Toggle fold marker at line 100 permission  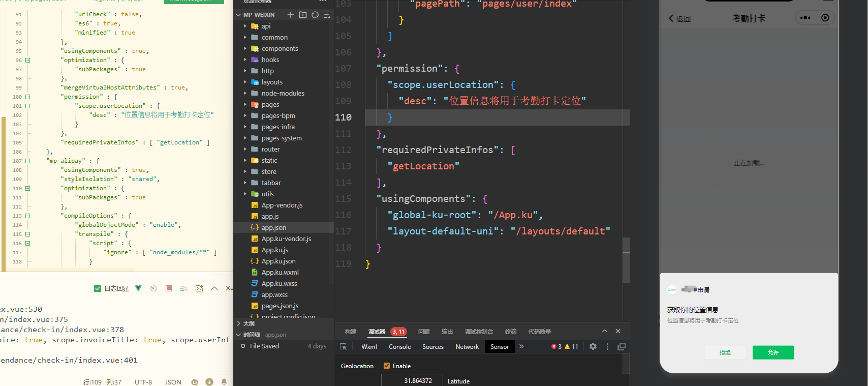(28, 97)
